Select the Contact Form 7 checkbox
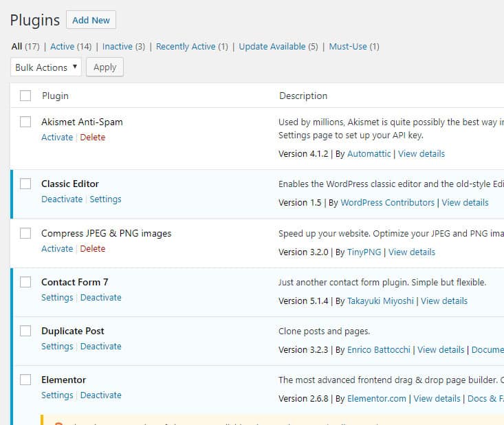This screenshot has height=425, width=504. coord(25,282)
